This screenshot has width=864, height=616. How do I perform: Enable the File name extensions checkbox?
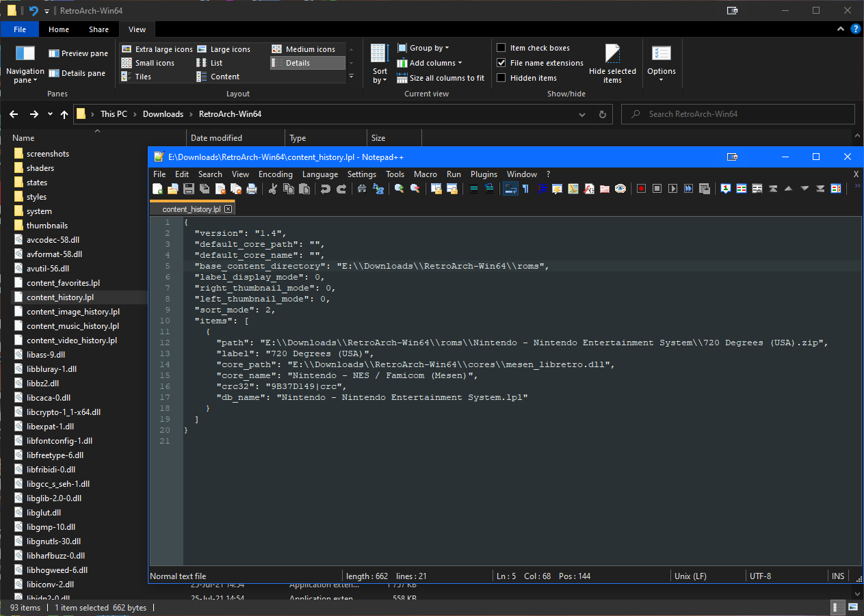(x=501, y=62)
